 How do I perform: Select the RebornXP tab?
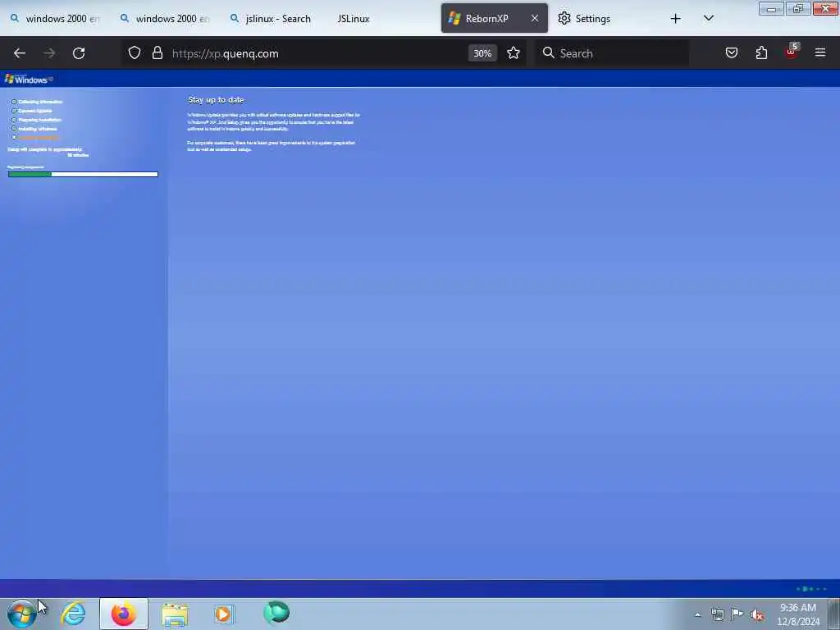tap(486, 19)
